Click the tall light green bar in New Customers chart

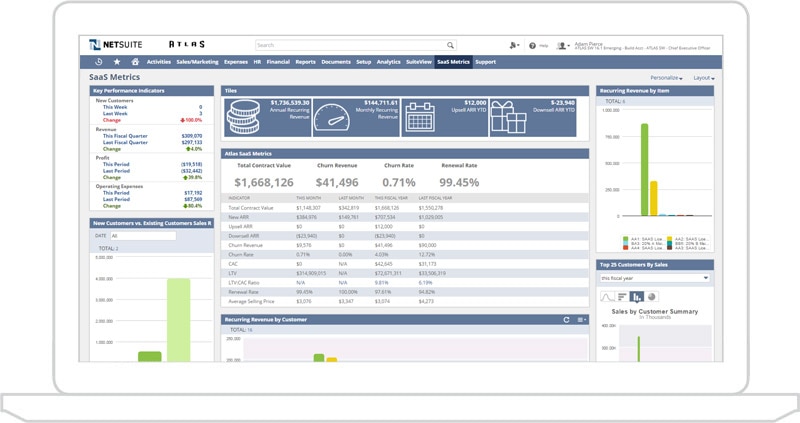[x=179, y=320]
